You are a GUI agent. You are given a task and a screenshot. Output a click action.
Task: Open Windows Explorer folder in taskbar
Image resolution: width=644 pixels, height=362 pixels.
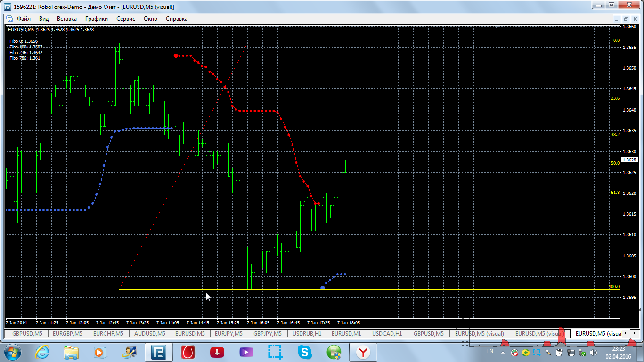pos(72,352)
